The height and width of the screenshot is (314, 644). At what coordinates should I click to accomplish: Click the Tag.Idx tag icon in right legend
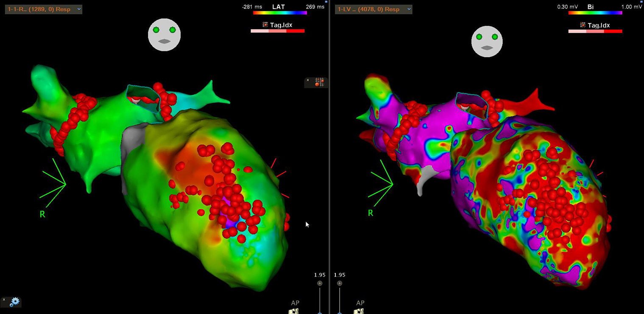tap(583, 25)
